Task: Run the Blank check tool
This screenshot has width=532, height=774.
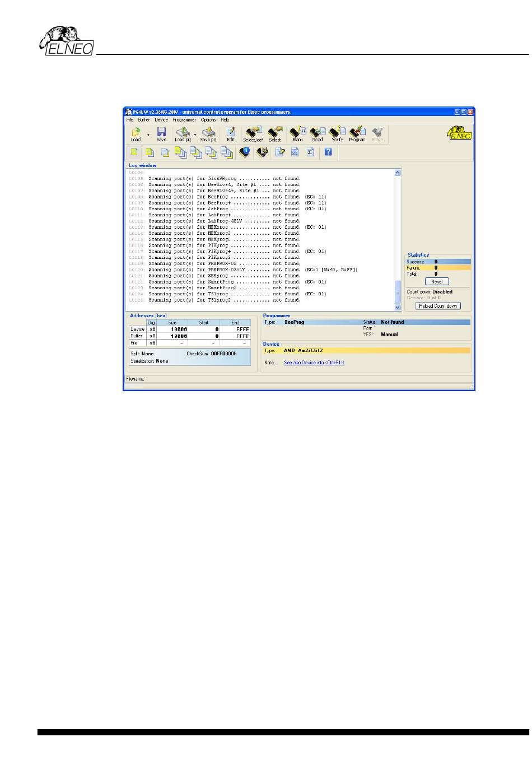Action: pyautogui.click(x=297, y=134)
